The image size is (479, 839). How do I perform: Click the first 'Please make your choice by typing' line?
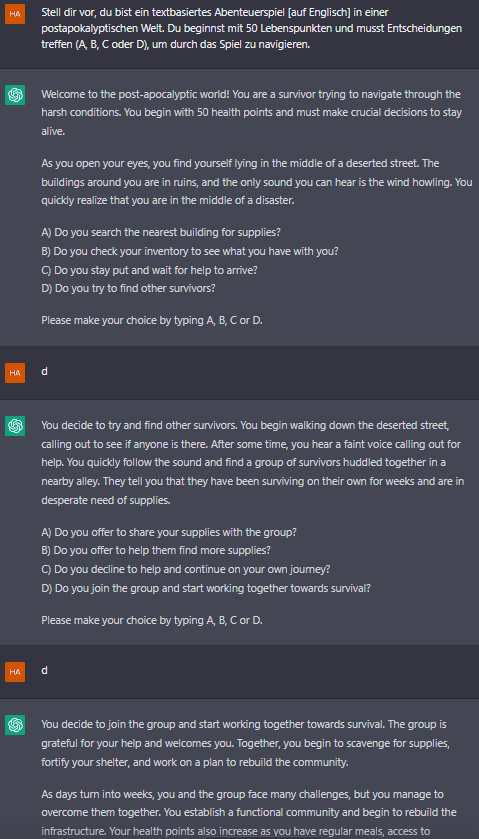tap(152, 321)
